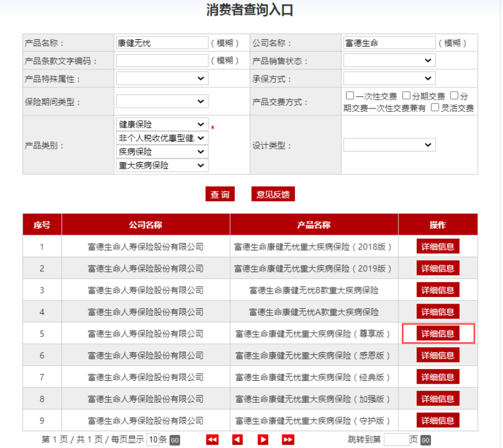
Task: Open 详细信息 for the 加强版 product
Action: pyautogui.click(x=438, y=399)
